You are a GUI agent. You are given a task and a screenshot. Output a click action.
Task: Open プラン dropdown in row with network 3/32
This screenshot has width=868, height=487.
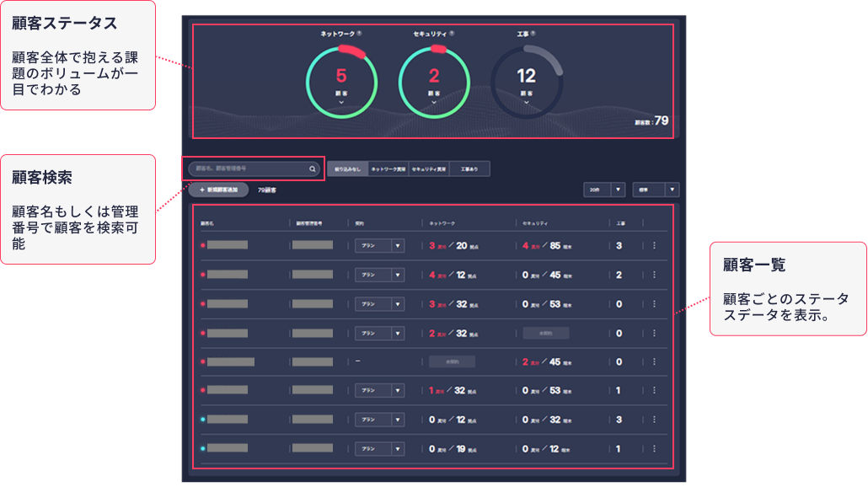click(379, 304)
